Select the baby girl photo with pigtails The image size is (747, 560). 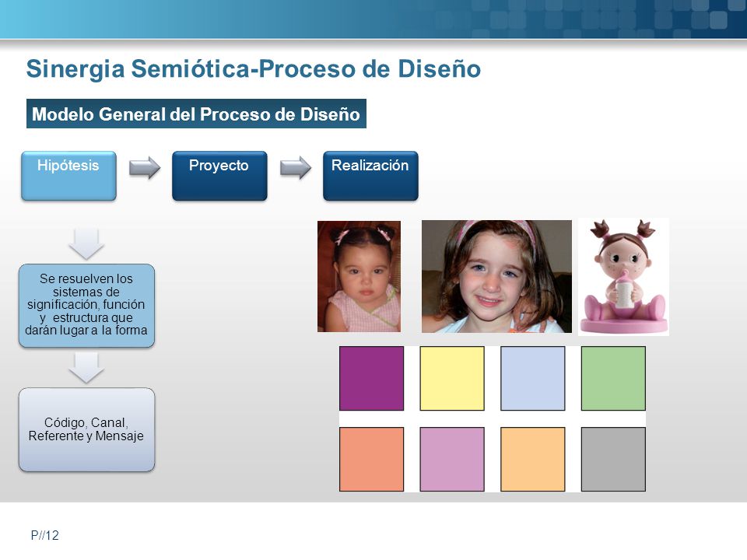point(359,276)
